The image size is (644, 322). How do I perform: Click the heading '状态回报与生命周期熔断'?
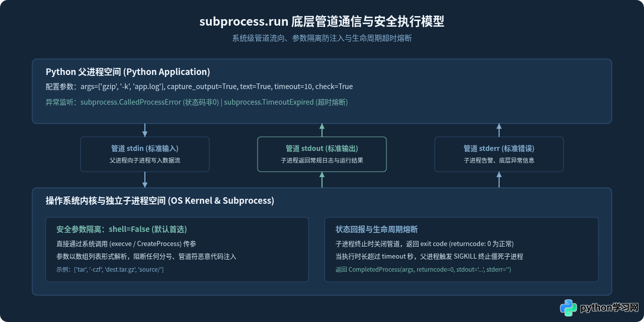click(377, 229)
